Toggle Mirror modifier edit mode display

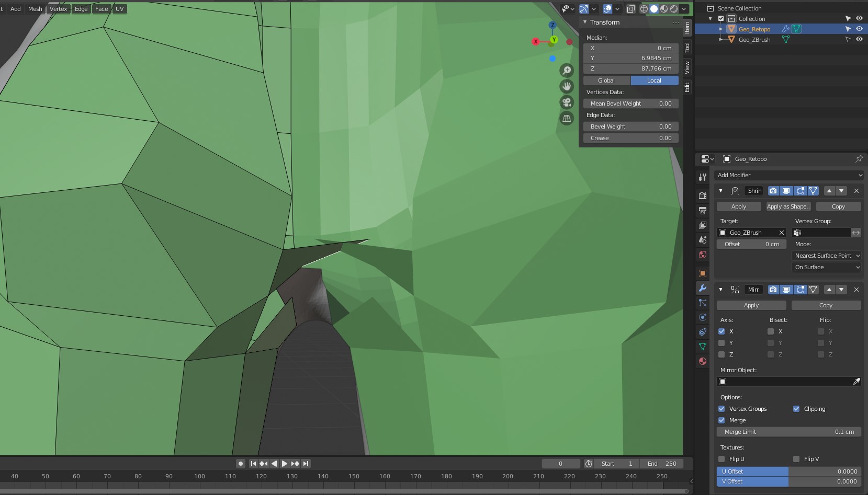click(800, 290)
